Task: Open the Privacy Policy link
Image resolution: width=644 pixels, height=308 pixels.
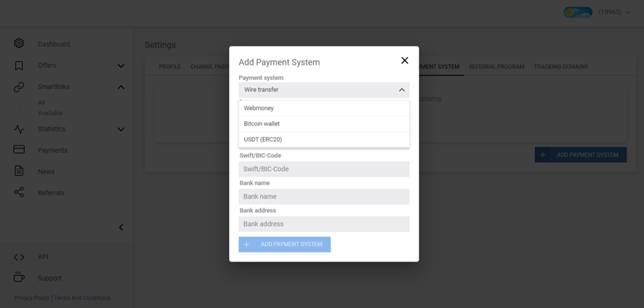Action: [32, 298]
